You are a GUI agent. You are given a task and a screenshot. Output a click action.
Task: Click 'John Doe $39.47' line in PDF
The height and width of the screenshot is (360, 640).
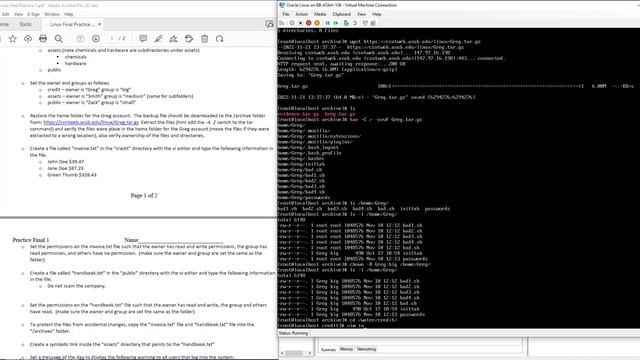point(66,162)
